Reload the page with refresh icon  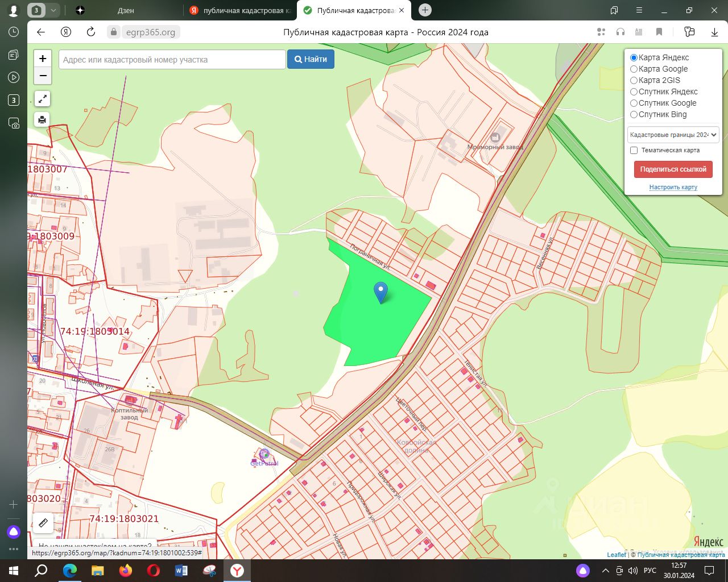tap(91, 32)
